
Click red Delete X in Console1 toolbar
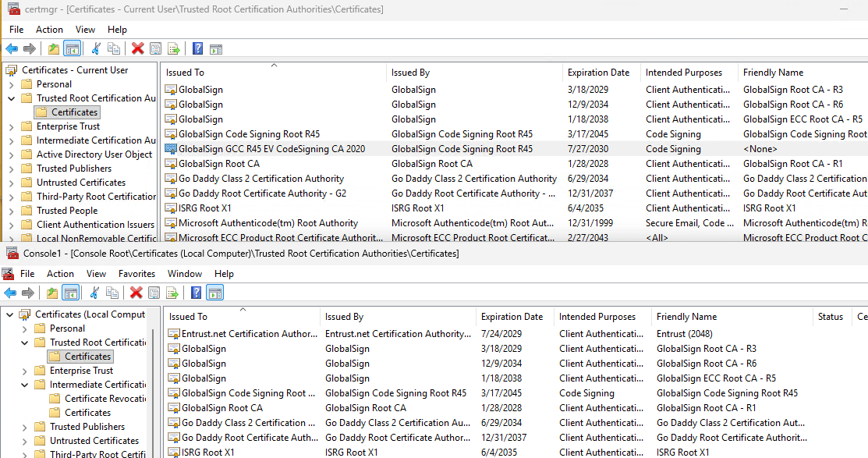click(136, 293)
